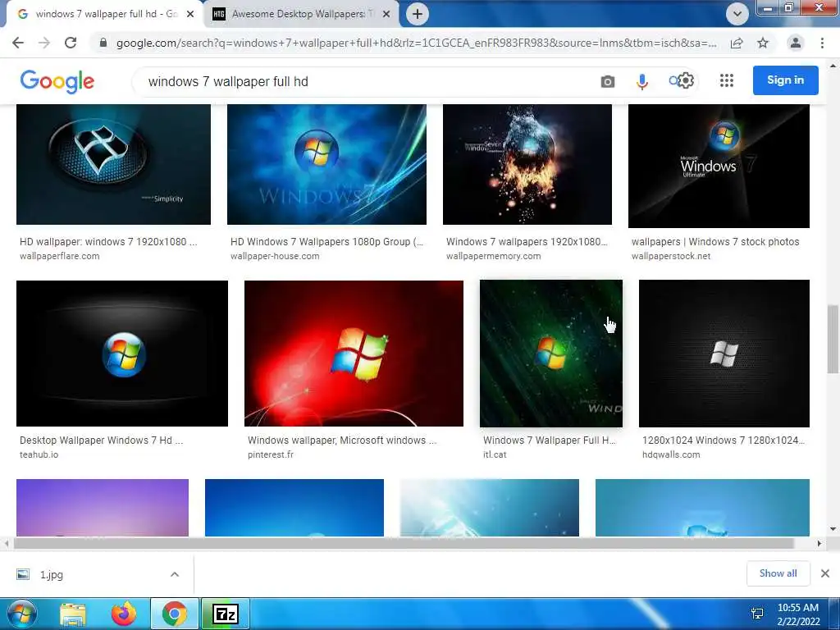Visit pinterest.fr source link
The width and height of the screenshot is (840, 630).
(x=271, y=454)
